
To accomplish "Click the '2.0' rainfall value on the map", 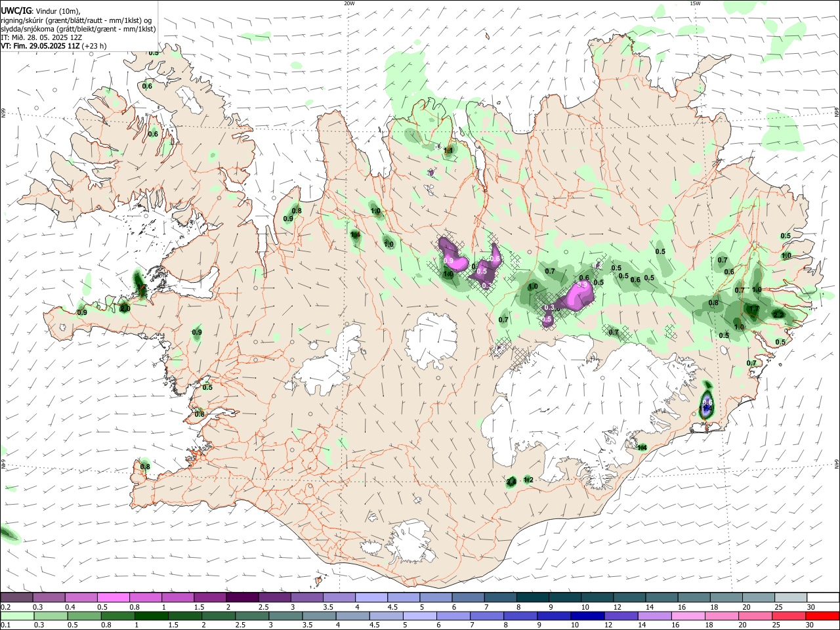I will tap(125, 308).
